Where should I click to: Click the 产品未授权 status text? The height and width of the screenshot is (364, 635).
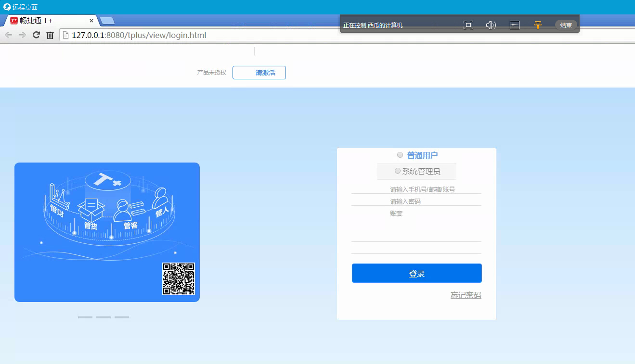tap(211, 73)
